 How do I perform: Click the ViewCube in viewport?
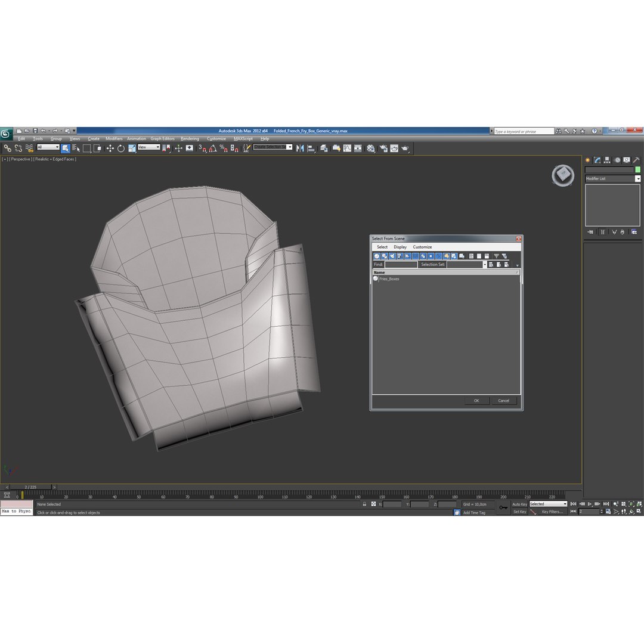[563, 175]
